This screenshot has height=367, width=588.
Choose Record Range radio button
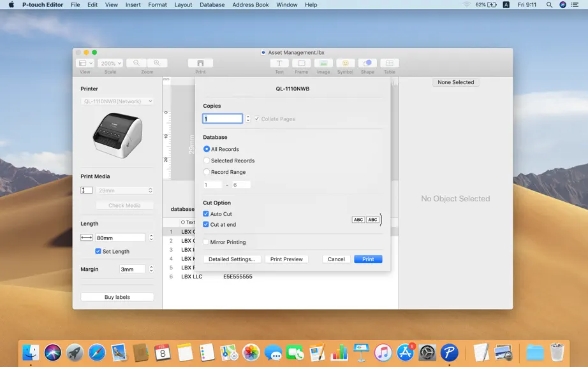tap(206, 172)
